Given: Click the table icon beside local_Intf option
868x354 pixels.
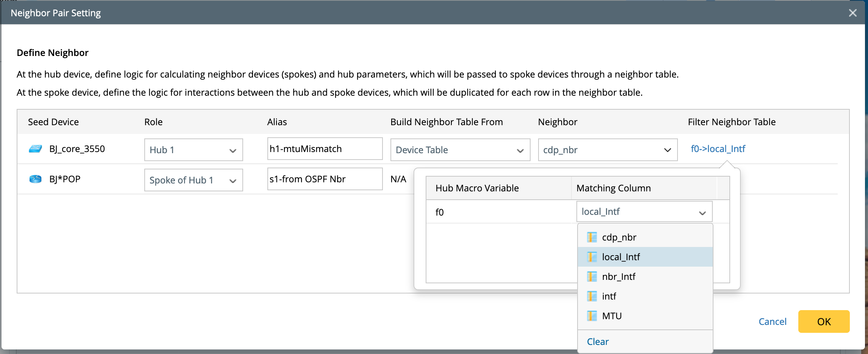Looking at the screenshot, I should point(592,257).
